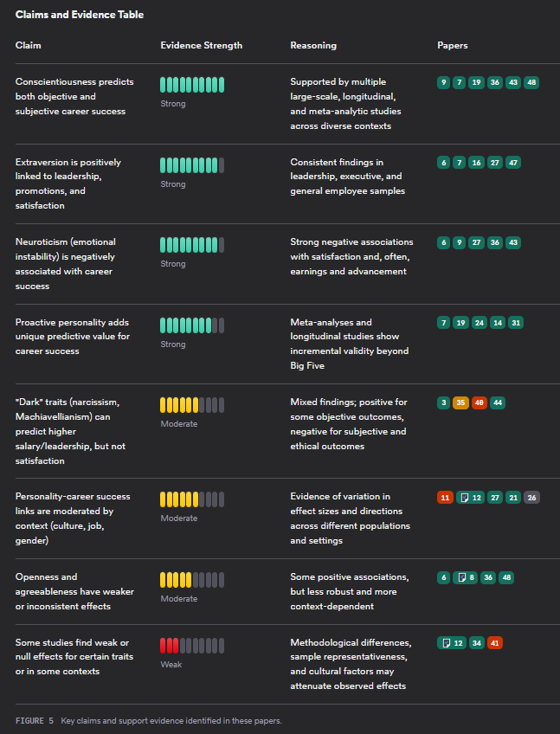The height and width of the screenshot is (734, 560).
Task: Select paper 47 badge in Extraversion row
Action: click(x=513, y=163)
